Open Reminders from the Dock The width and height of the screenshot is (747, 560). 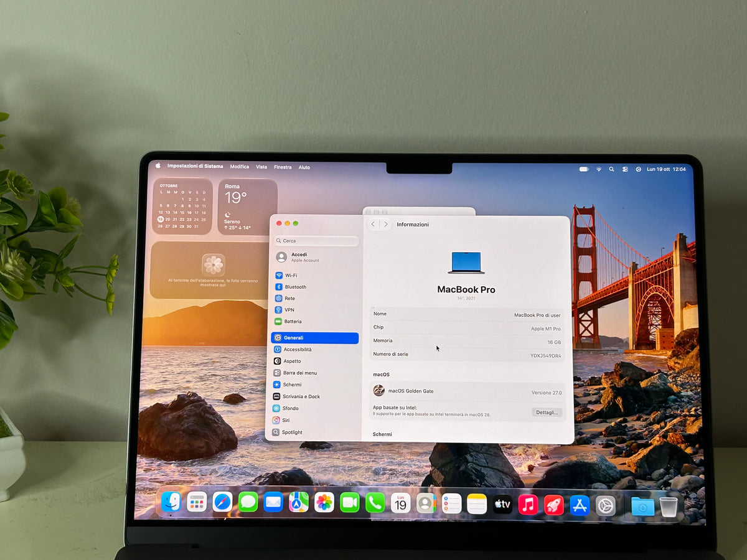[452, 503]
